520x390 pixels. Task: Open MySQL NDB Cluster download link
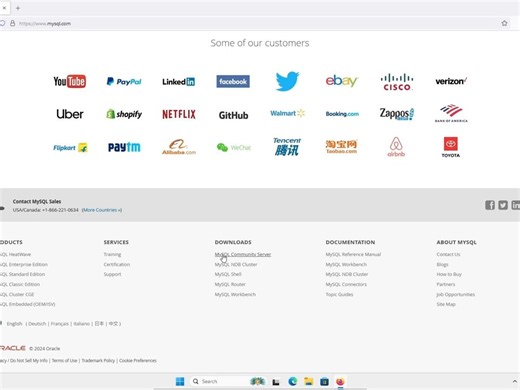[236, 264]
